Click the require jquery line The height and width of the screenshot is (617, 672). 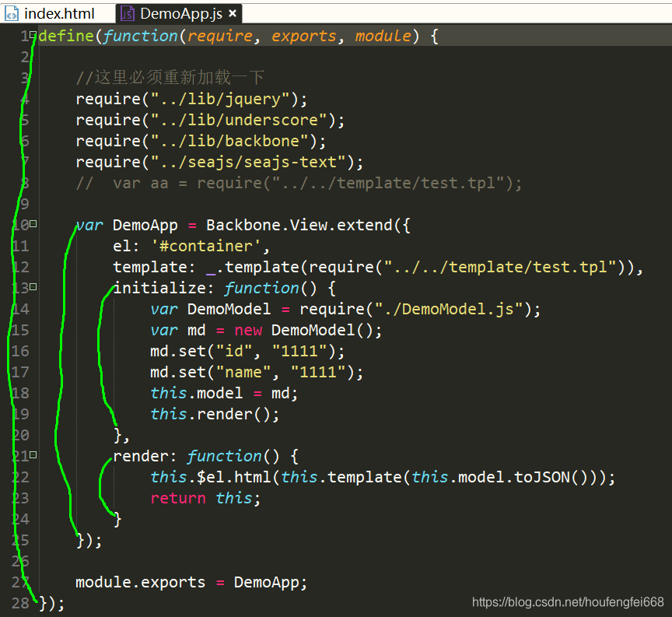point(191,99)
